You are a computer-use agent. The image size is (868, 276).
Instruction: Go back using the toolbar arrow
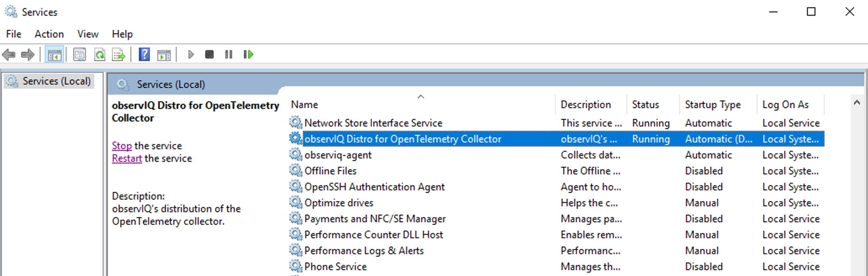[x=9, y=55]
